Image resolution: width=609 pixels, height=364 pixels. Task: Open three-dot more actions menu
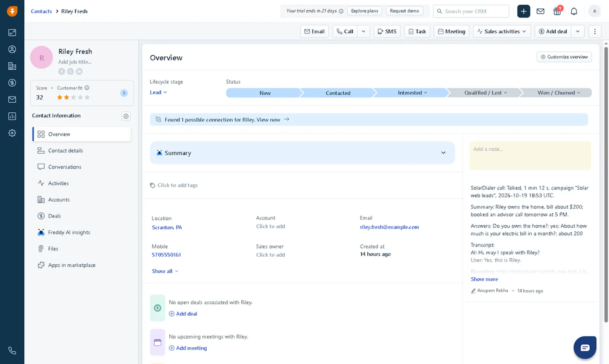pos(595,32)
